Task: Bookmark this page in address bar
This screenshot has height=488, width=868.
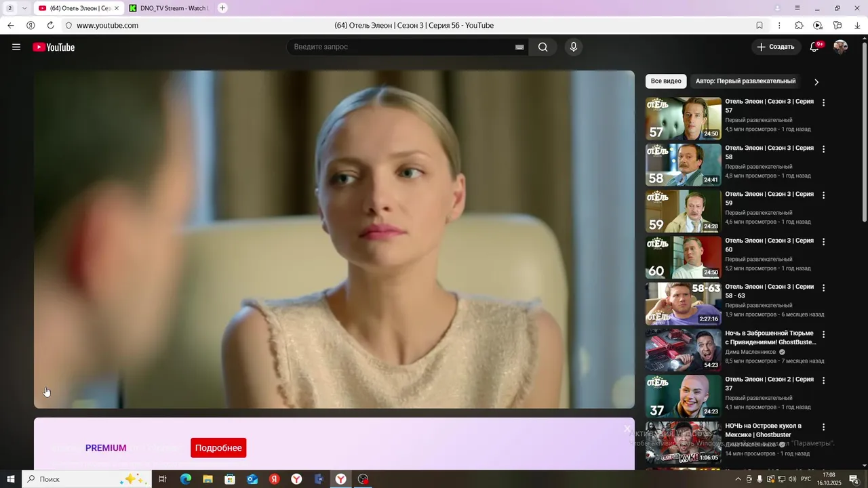Action: click(x=759, y=25)
